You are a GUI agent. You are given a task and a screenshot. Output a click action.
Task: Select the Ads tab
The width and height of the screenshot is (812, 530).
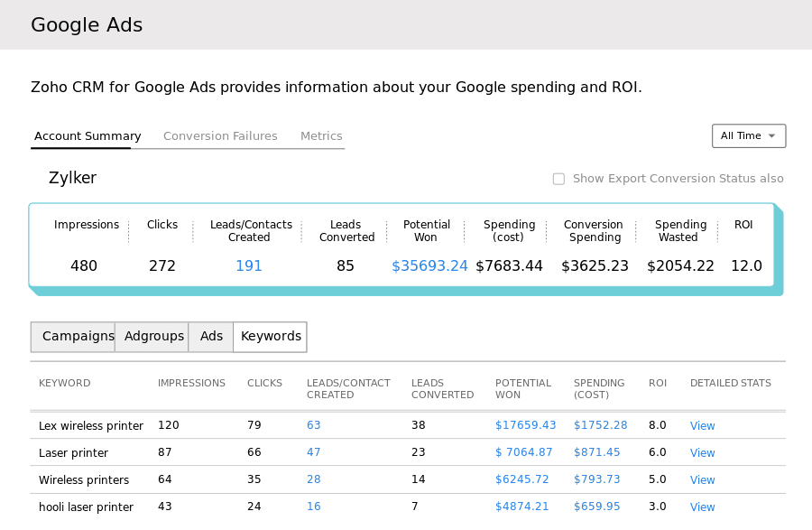(211, 337)
